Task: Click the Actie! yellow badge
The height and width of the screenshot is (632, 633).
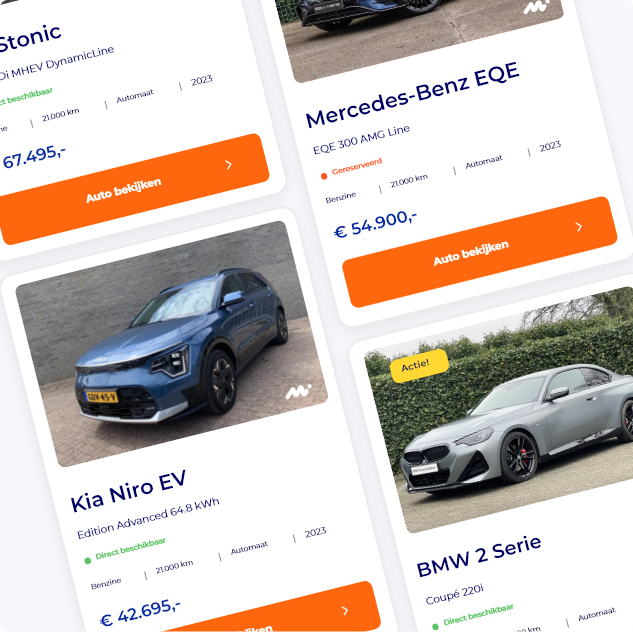Action: click(419, 366)
